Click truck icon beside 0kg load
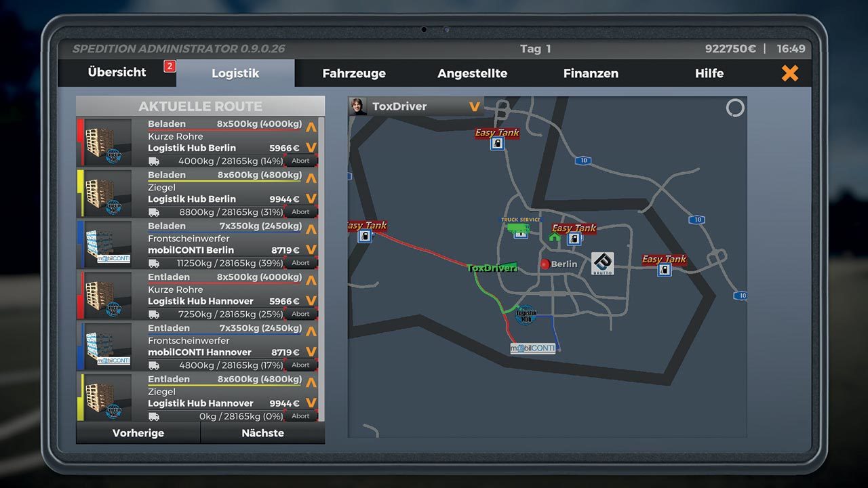This screenshot has height=488, width=868. (x=154, y=416)
